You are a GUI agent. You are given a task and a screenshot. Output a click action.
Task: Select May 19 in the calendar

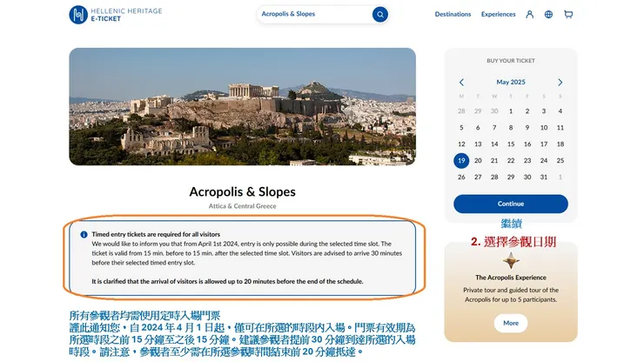pyautogui.click(x=461, y=161)
